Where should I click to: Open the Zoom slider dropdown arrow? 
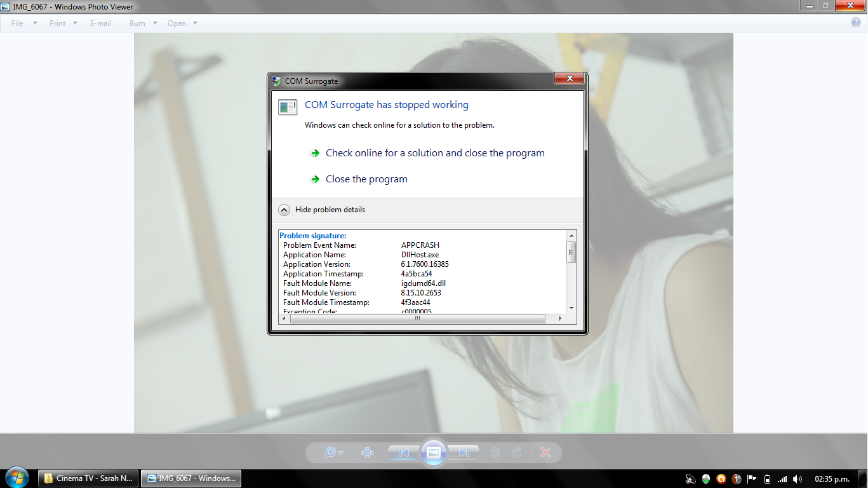click(341, 453)
